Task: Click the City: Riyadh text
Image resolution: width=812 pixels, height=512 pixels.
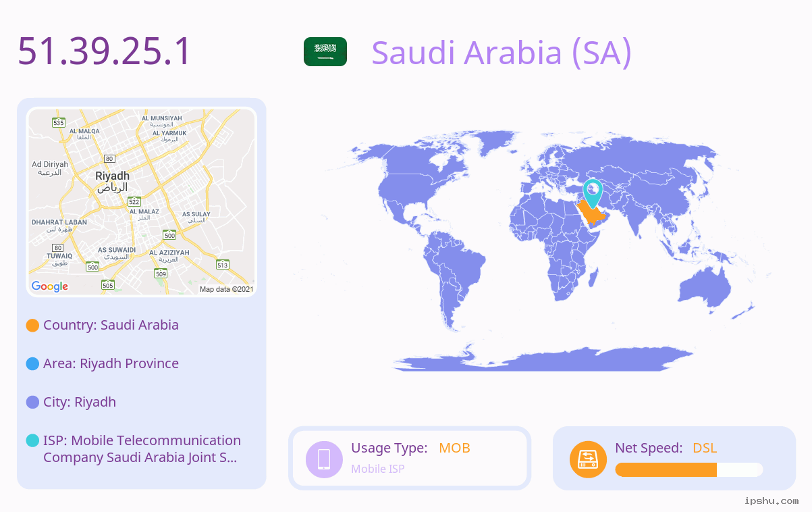Action: (x=80, y=402)
